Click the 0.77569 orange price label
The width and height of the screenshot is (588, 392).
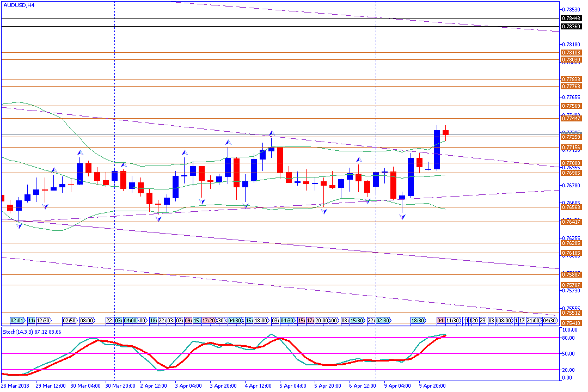point(571,106)
